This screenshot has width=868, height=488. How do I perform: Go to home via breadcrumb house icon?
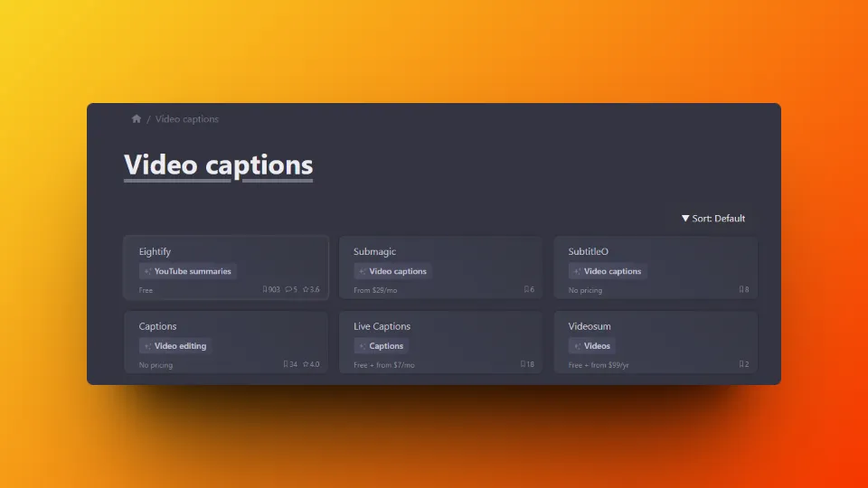137,119
